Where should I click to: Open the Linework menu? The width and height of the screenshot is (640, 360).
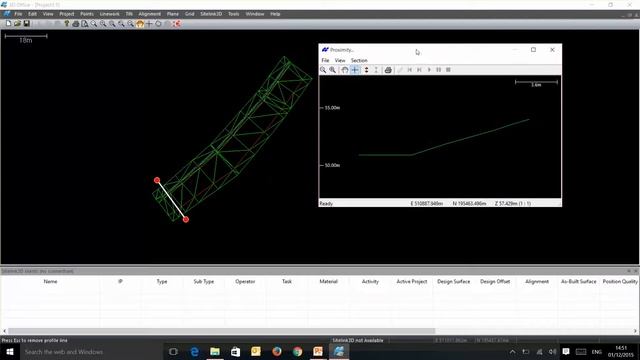(x=109, y=14)
